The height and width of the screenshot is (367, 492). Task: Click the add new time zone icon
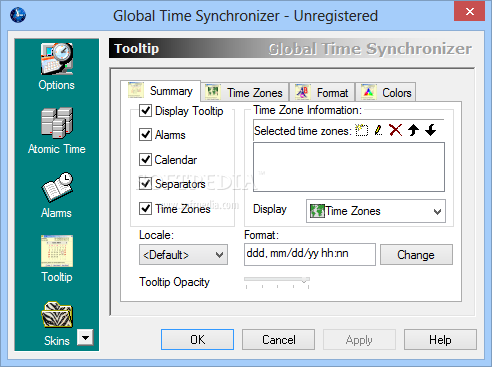click(362, 130)
